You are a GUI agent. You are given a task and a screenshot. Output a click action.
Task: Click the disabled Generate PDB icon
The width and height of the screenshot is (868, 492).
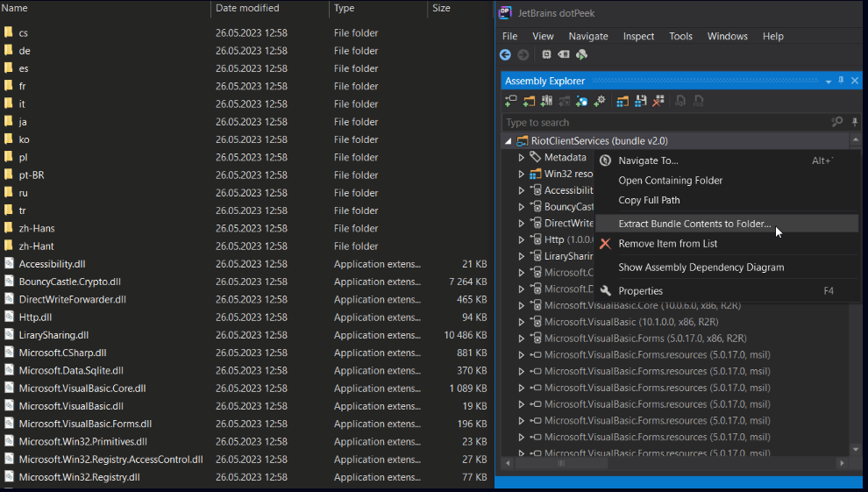click(699, 101)
